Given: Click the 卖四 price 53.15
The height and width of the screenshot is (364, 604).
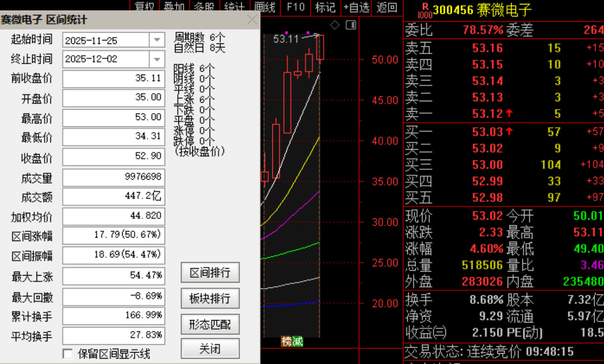Looking at the screenshot, I should (x=487, y=64).
